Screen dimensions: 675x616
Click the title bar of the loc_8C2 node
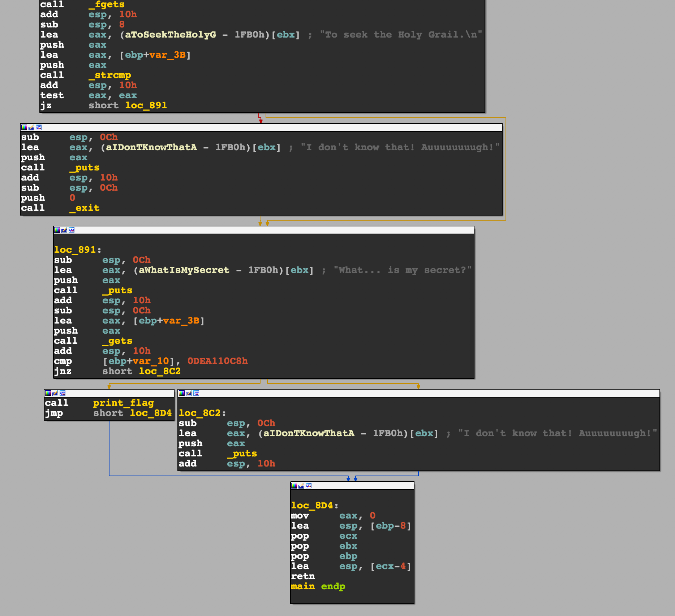pyautogui.click(x=419, y=393)
